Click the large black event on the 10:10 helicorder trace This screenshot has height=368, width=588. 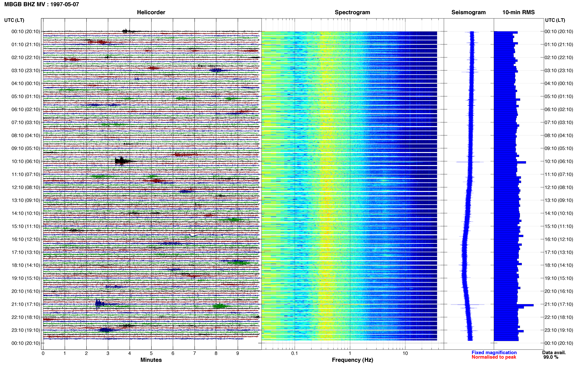[122, 161]
